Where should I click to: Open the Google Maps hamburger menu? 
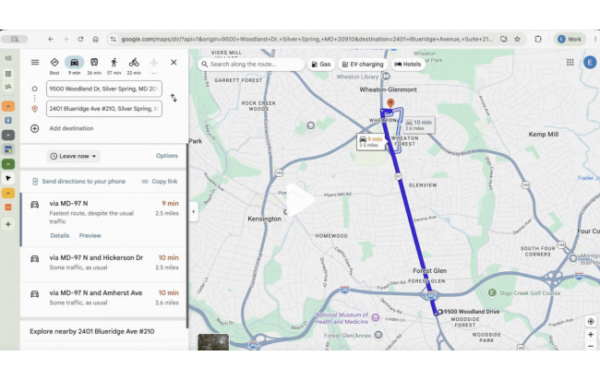tap(35, 62)
